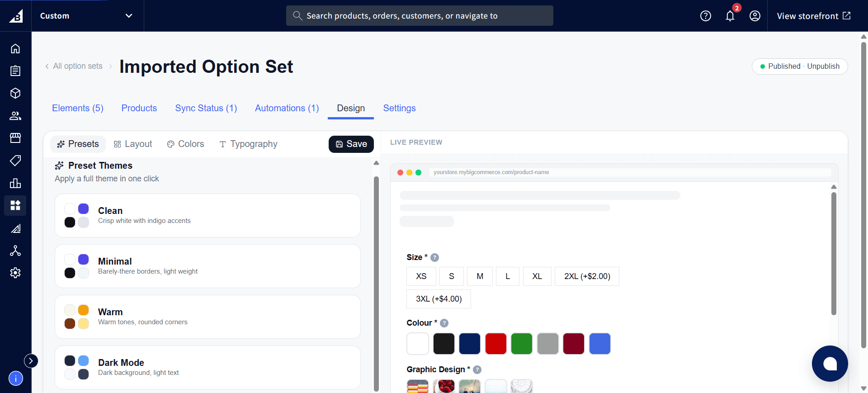Open Products box icon in sidebar
The height and width of the screenshot is (393, 868).
click(x=15, y=93)
